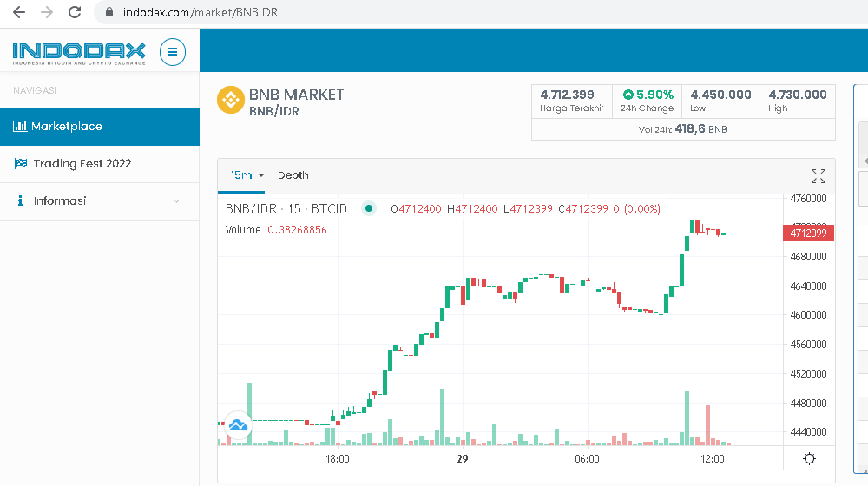Click the 18:00 time axis label
The image size is (868, 486).
click(x=338, y=459)
